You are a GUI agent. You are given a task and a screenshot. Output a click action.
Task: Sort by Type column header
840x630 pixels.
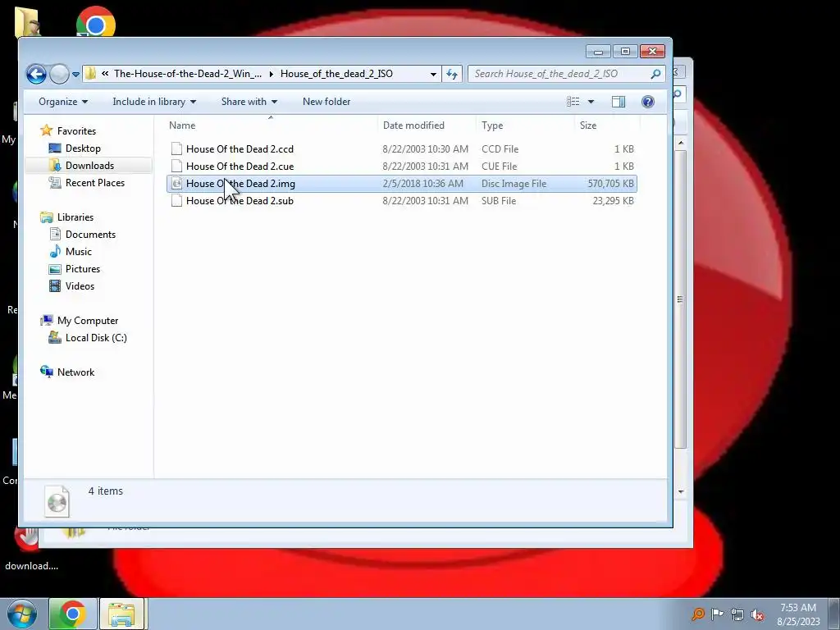point(492,126)
